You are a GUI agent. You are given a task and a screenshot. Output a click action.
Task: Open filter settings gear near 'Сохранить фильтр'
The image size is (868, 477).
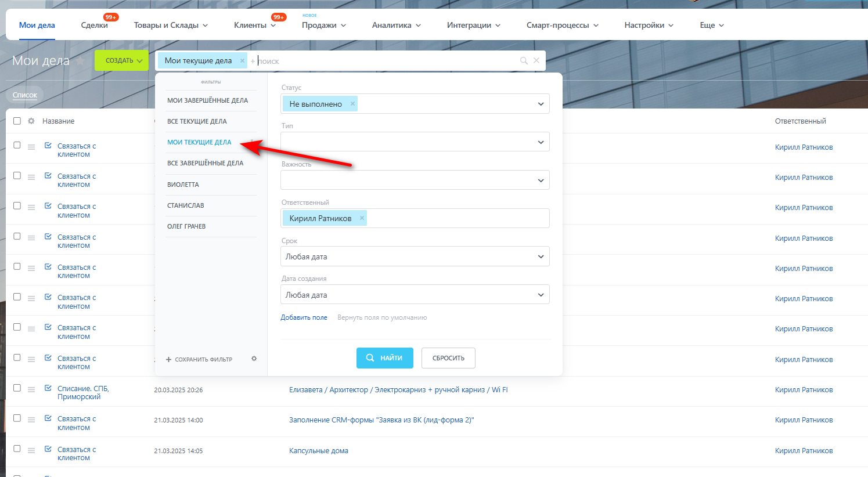[x=254, y=359]
